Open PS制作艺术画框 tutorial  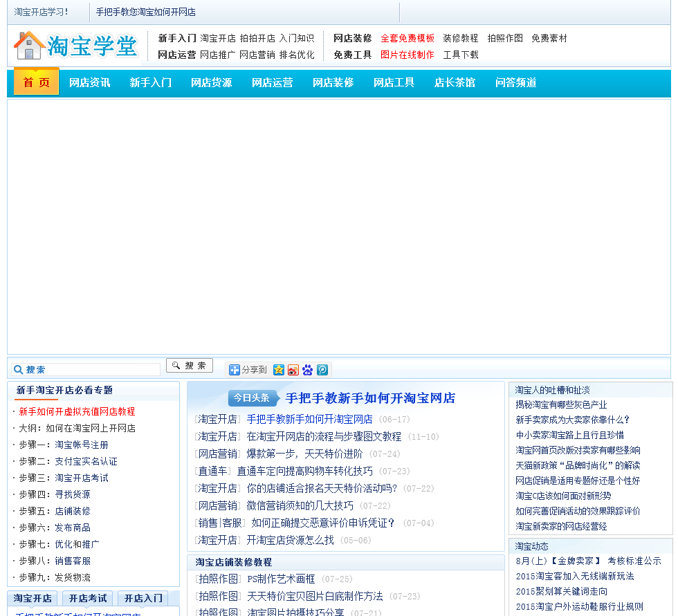coord(281,579)
